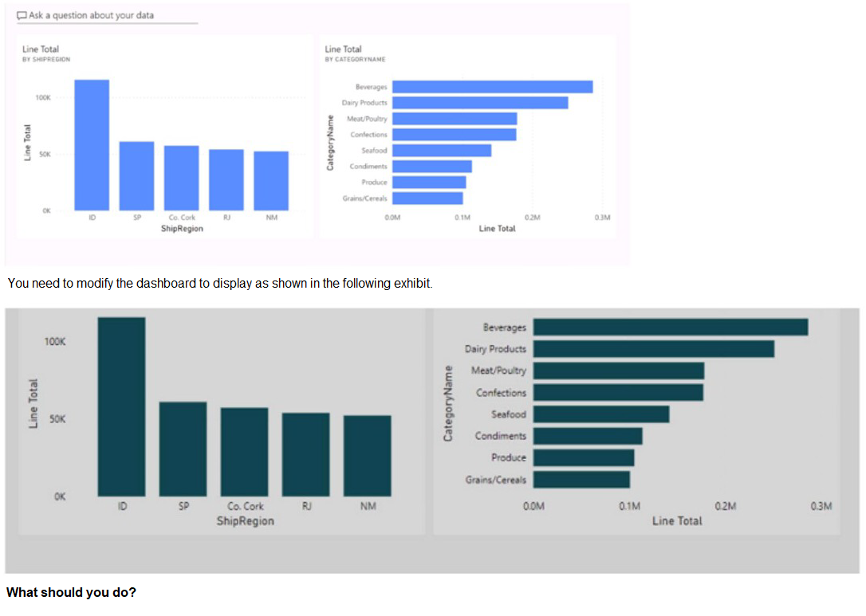The width and height of the screenshot is (866, 616).
Task: Click the dark teal Condiments bar
Action: click(588, 436)
